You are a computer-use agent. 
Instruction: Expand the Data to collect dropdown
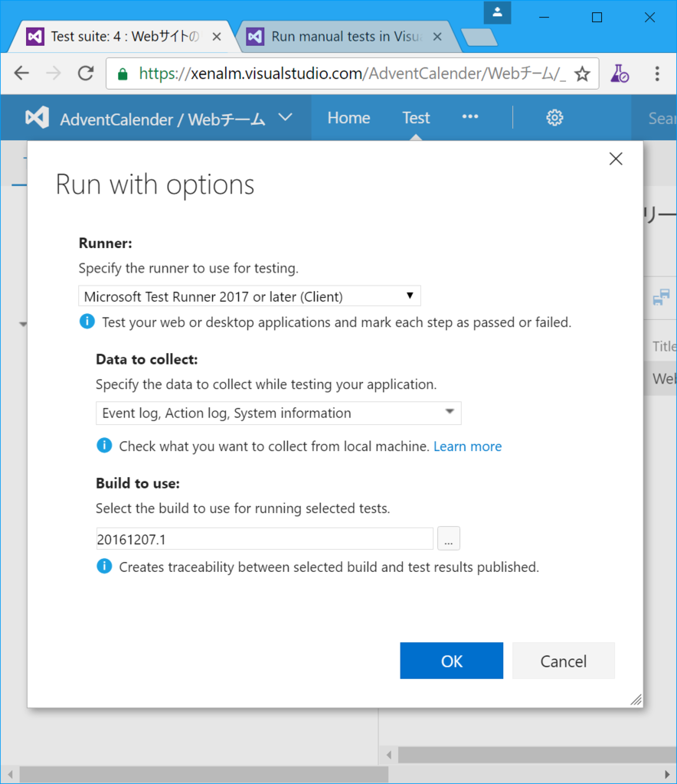coord(279,413)
